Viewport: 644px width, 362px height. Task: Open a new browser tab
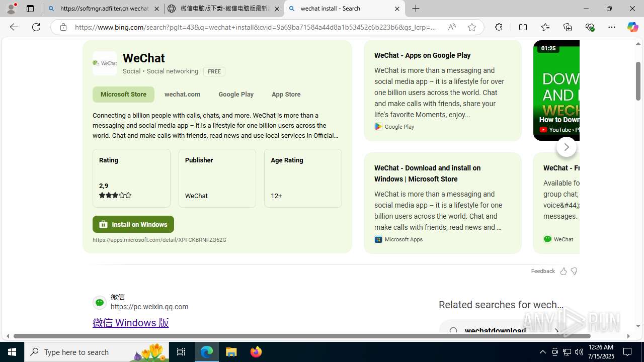pyautogui.click(x=416, y=9)
